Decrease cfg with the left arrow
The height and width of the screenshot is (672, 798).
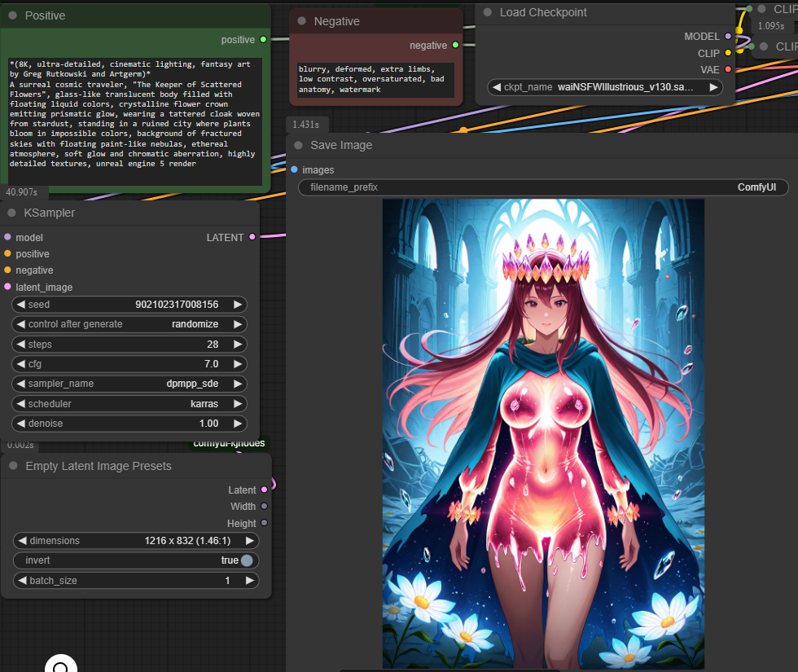point(21,364)
